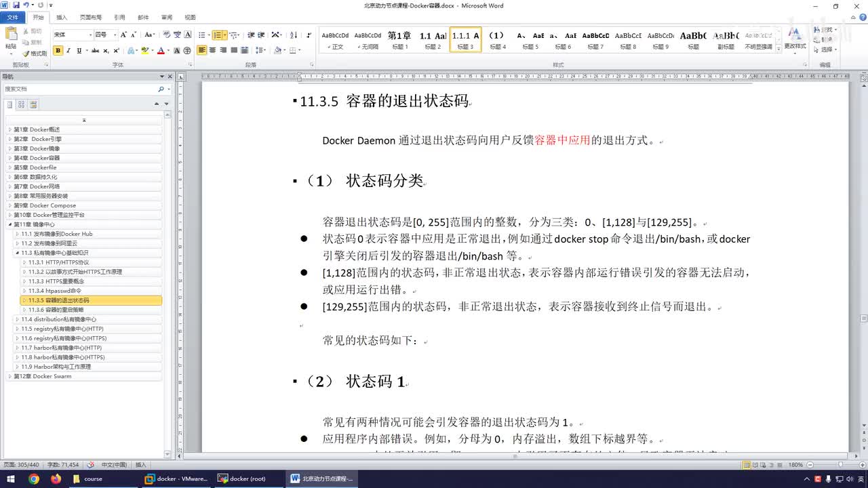Open the font size dropdown
The image size is (868, 488).
(115, 35)
